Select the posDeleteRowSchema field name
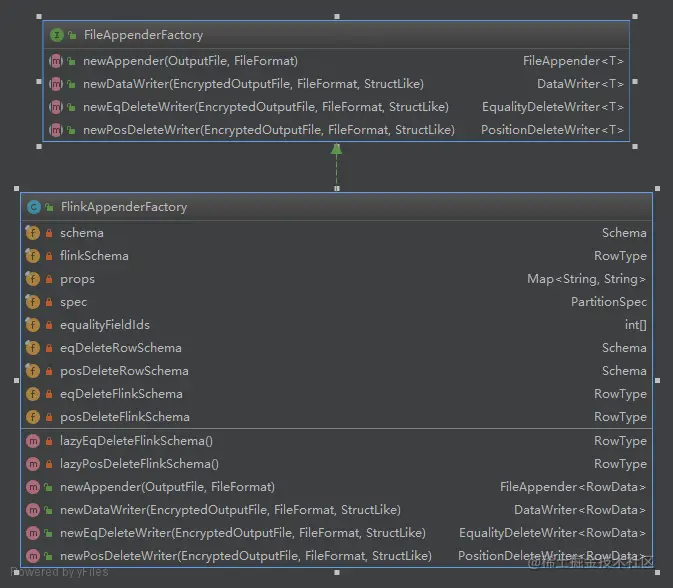673x588 pixels. (124, 371)
